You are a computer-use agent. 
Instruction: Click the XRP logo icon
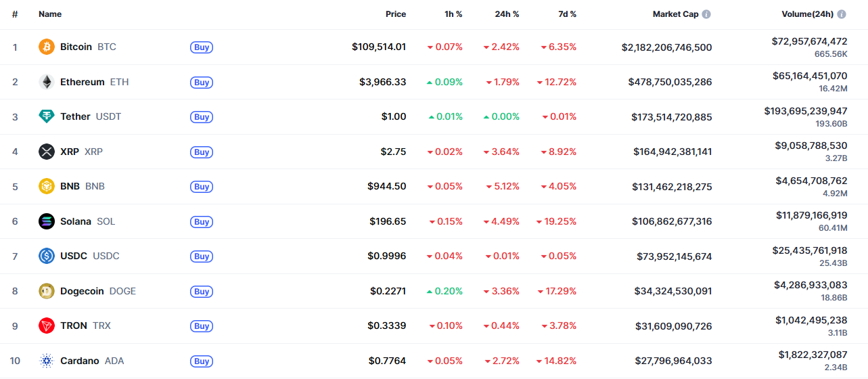click(x=47, y=152)
